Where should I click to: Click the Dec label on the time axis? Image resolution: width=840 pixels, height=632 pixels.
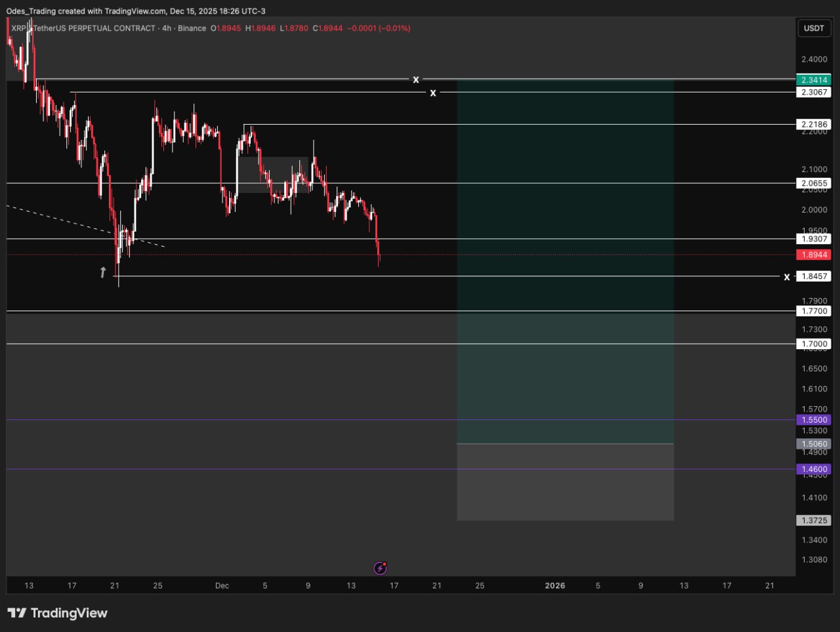point(222,585)
